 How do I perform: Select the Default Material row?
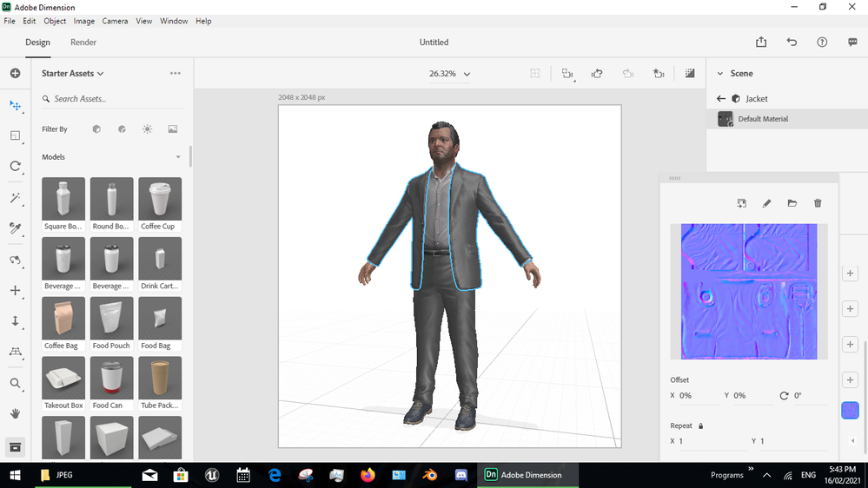click(787, 119)
